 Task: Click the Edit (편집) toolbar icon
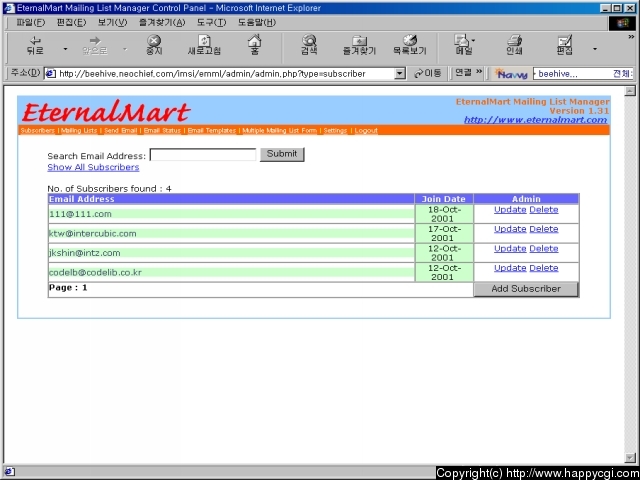565,45
